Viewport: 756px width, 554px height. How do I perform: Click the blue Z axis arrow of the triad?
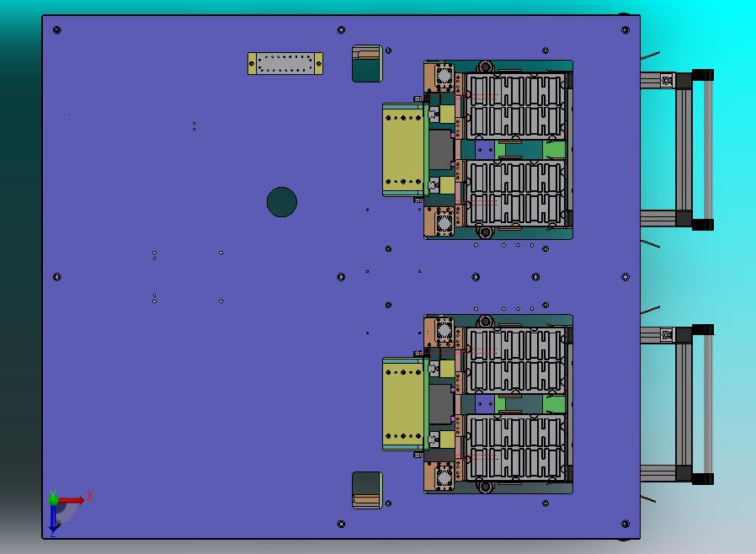click(52, 519)
